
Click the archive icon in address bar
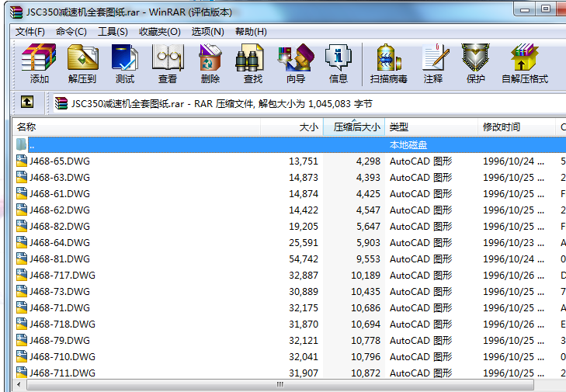tap(61, 103)
